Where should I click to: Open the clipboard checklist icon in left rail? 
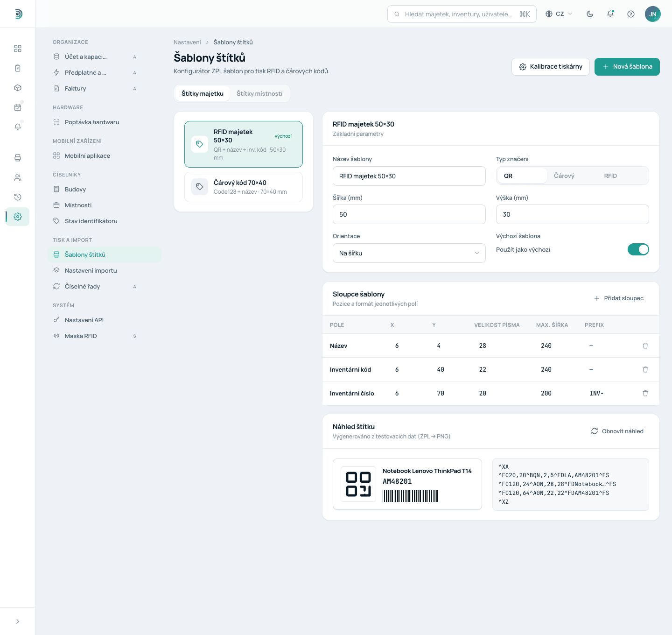click(18, 68)
